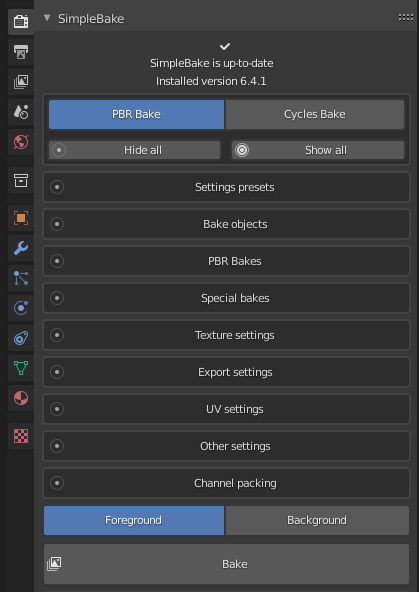
Task: Expand the Texture settings section
Action: (226, 335)
